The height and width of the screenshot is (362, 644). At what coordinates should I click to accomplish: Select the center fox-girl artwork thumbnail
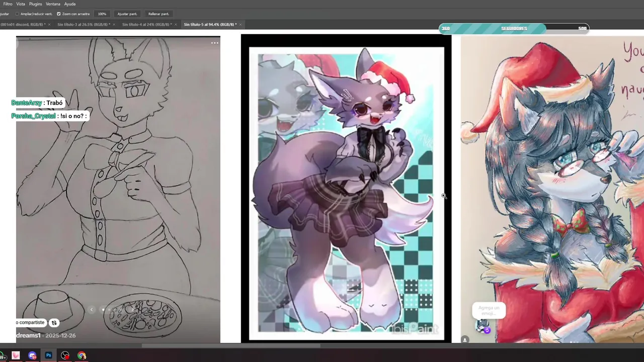pyautogui.click(x=346, y=189)
